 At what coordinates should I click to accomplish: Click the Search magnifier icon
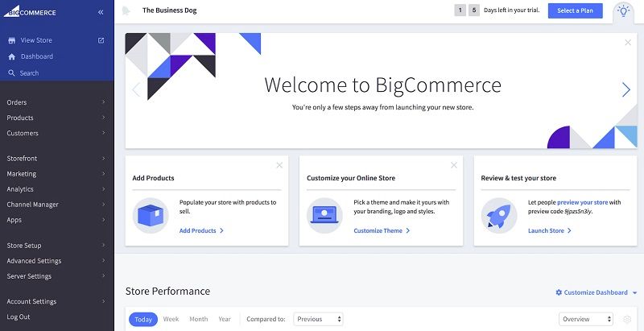(x=11, y=73)
